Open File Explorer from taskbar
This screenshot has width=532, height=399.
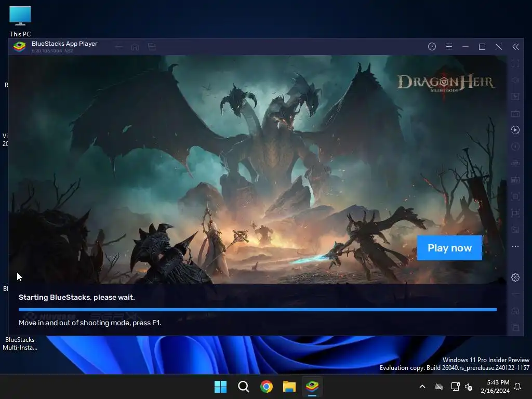point(289,387)
